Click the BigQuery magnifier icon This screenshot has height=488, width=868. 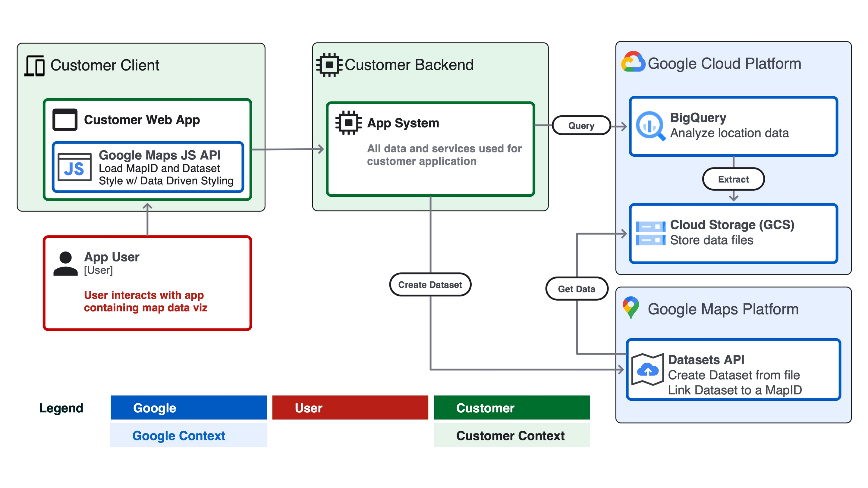650,126
